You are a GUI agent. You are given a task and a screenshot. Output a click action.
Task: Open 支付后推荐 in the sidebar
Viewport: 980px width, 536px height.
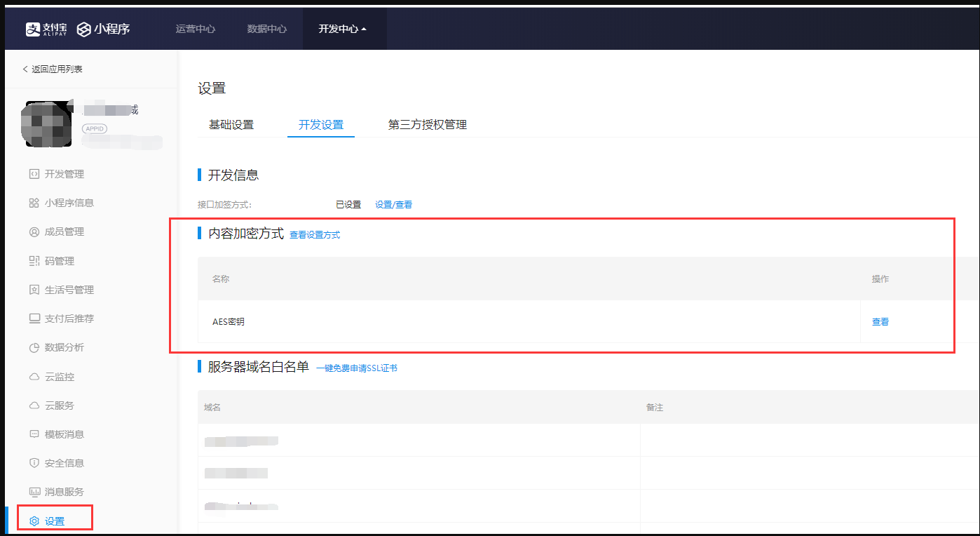pos(69,319)
